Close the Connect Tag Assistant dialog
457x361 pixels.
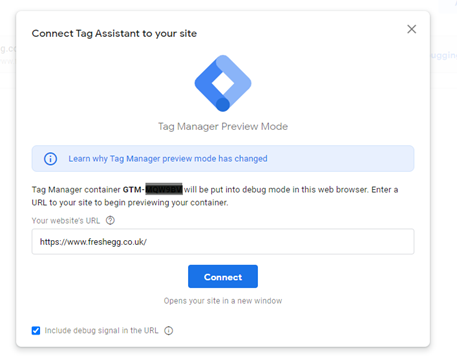pyautogui.click(x=412, y=29)
